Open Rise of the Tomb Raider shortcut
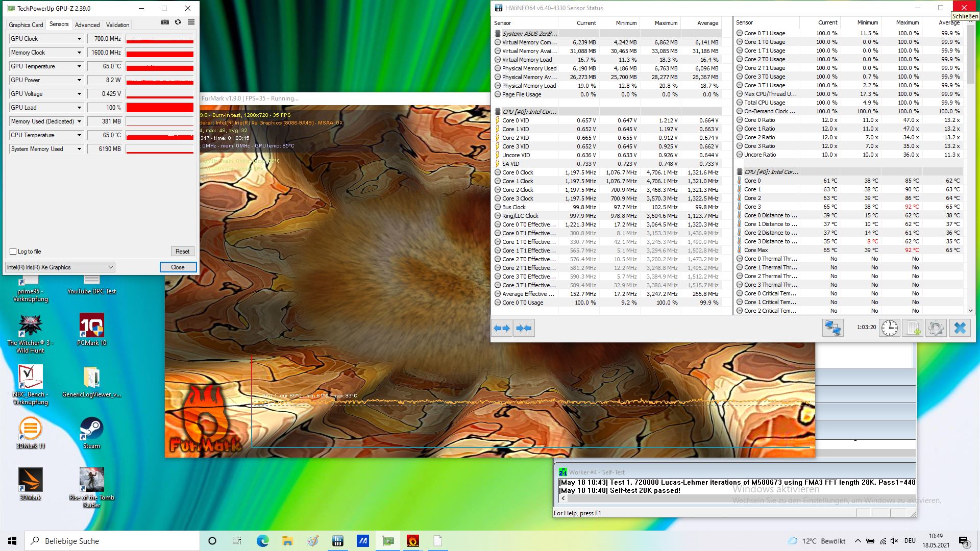Image resolution: width=980 pixels, height=551 pixels. [x=92, y=488]
